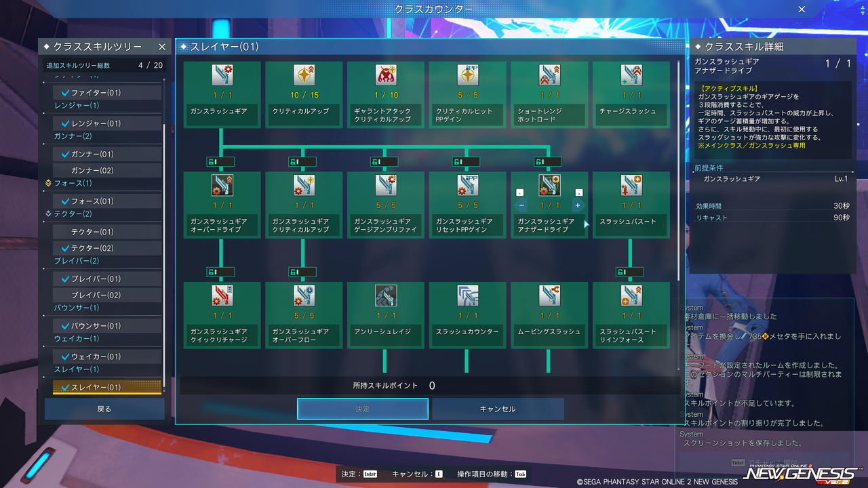Choose the ガンナー(02) skill tree
868x488 pixels.
point(107,170)
